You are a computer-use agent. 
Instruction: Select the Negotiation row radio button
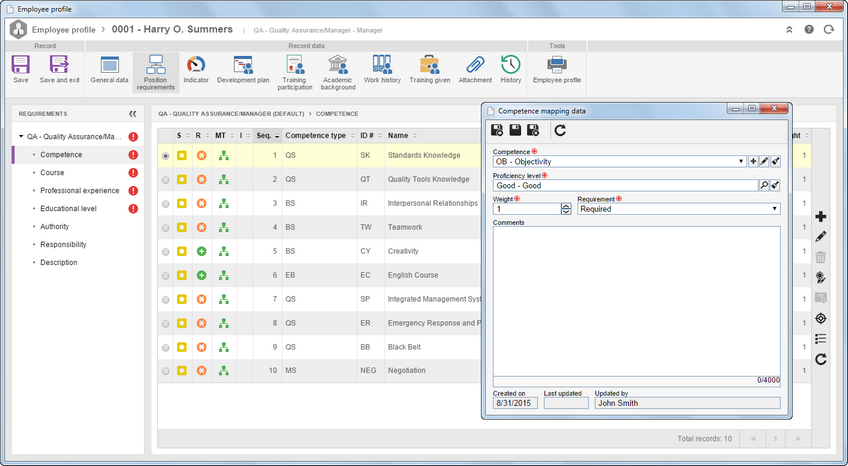click(165, 371)
